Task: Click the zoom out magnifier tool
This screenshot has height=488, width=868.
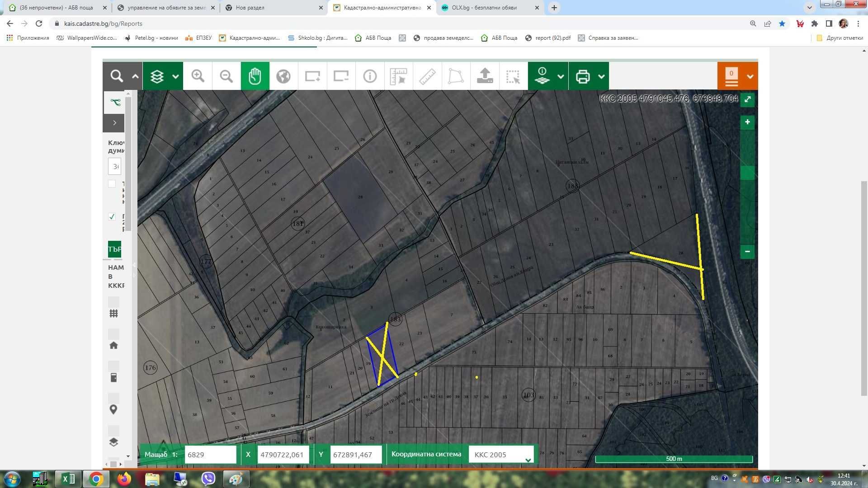Action: click(x=226, y=76)
